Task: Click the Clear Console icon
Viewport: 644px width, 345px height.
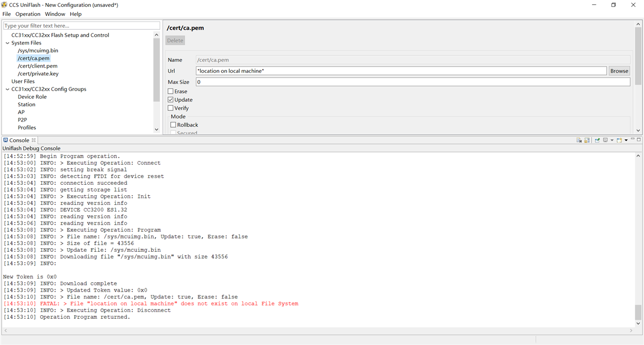Action: coord(579,140)
